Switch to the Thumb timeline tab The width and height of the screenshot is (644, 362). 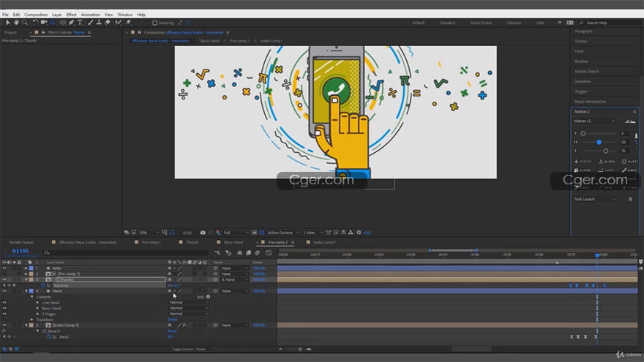pyautogui.click(x=192, y=242)
